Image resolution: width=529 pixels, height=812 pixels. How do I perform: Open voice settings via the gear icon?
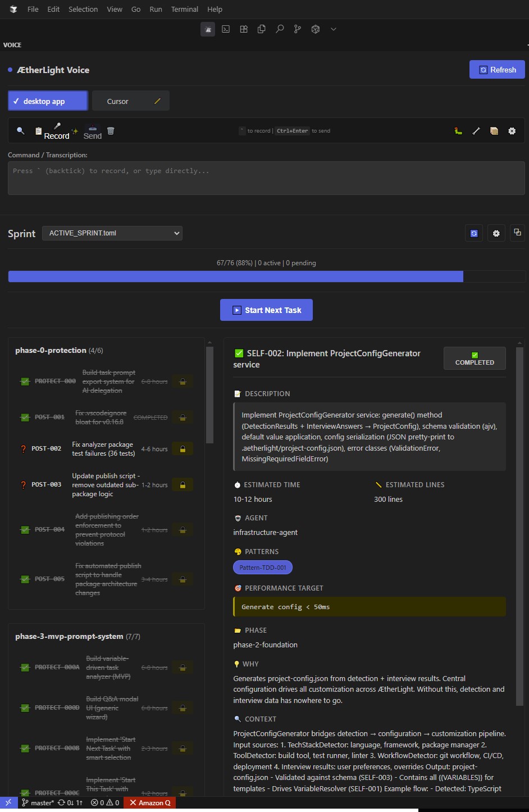click(512, 131)
